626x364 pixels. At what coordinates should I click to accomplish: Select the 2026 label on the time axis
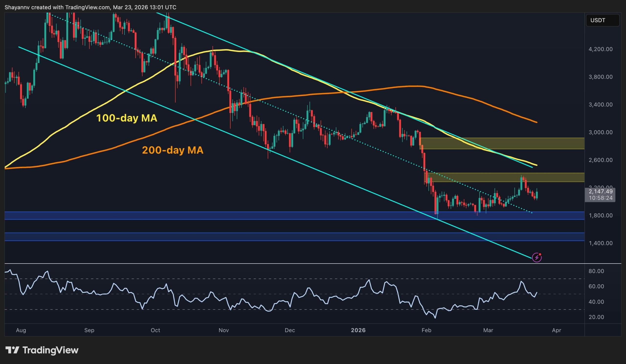pyautogui.click(x=358, y=331)
